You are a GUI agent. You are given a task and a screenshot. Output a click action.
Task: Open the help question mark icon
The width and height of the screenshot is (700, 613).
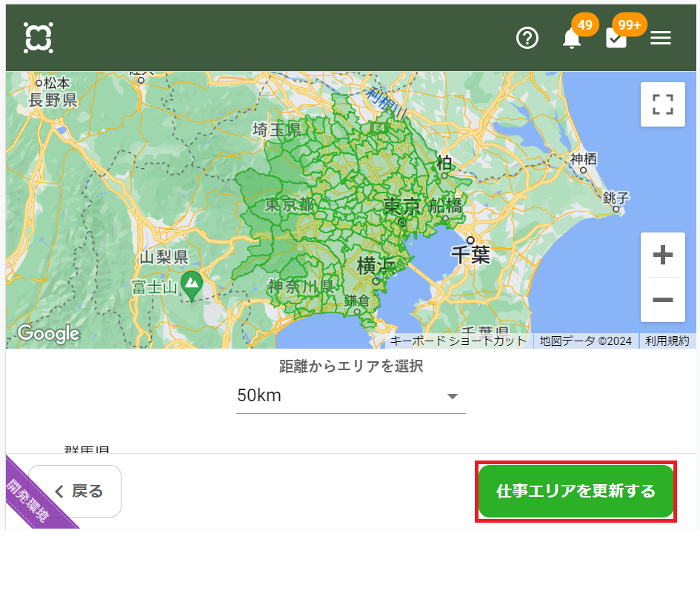click(x=527, y=38)
